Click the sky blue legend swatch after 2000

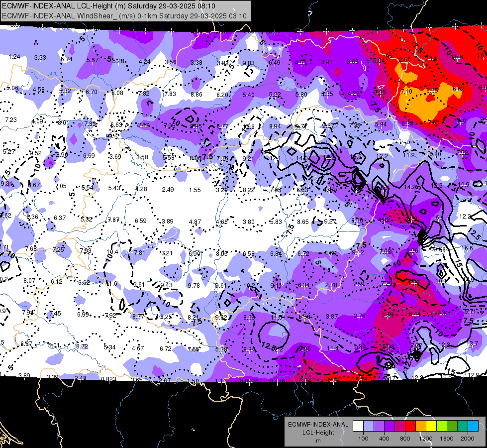[x=473, y=426]
